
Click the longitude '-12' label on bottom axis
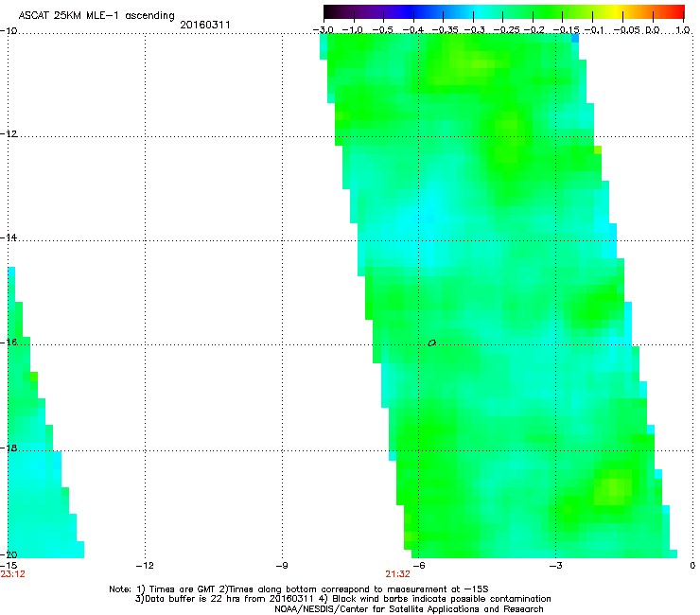click(x=145, y=566)
